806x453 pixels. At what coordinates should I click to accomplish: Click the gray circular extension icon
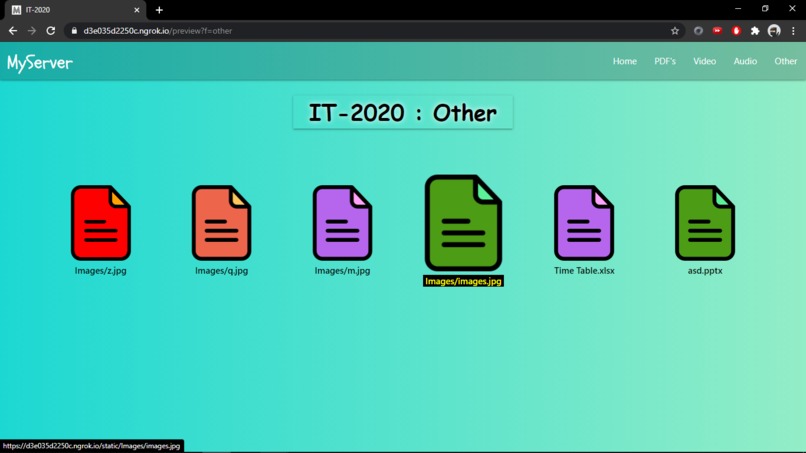698,31
